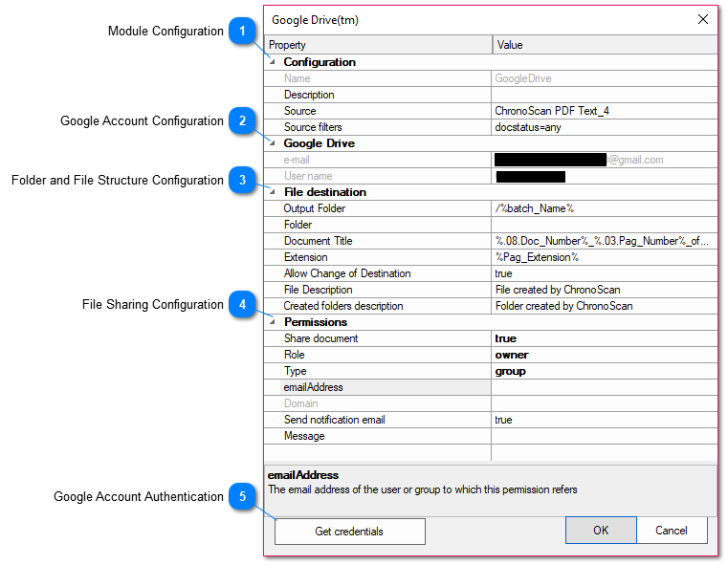Click the Value column header
Screen dimensions: 728x565
(x=605, y=45)
